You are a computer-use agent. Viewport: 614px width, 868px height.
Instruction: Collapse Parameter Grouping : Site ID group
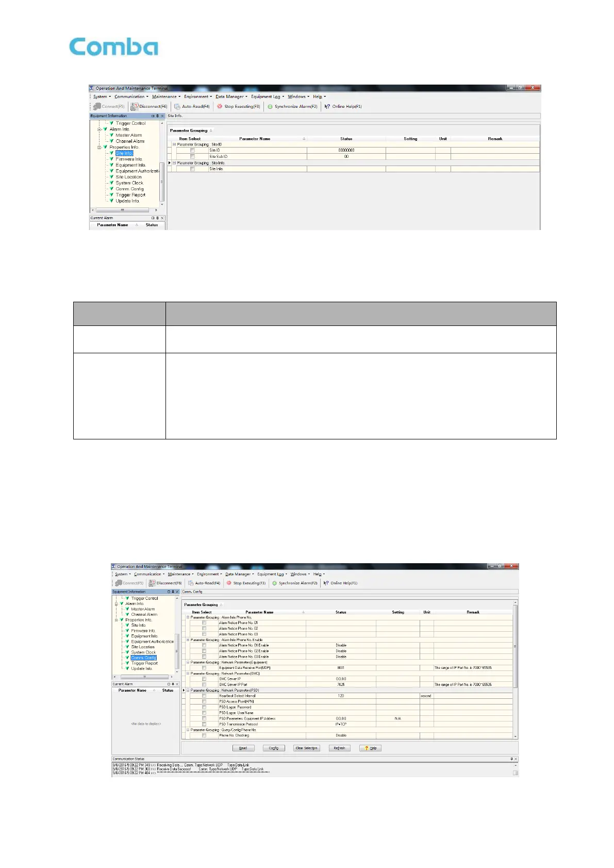tap(174, 144)
